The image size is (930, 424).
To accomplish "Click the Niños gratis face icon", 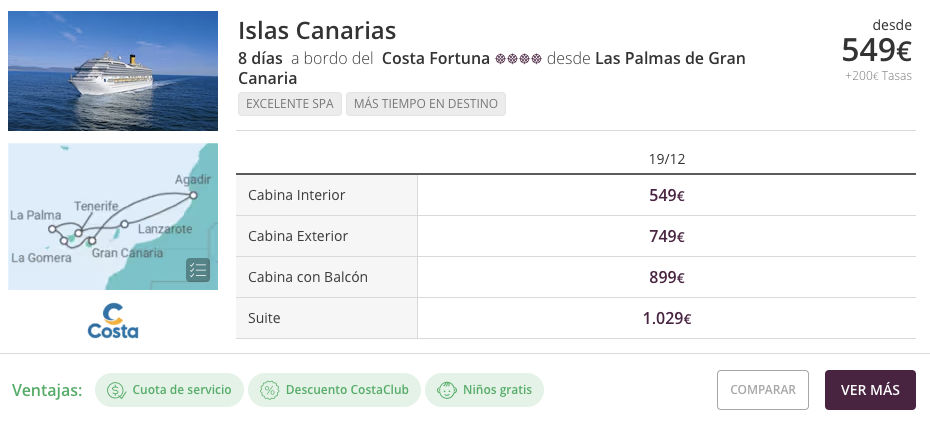I will click(x=446, y=390).
